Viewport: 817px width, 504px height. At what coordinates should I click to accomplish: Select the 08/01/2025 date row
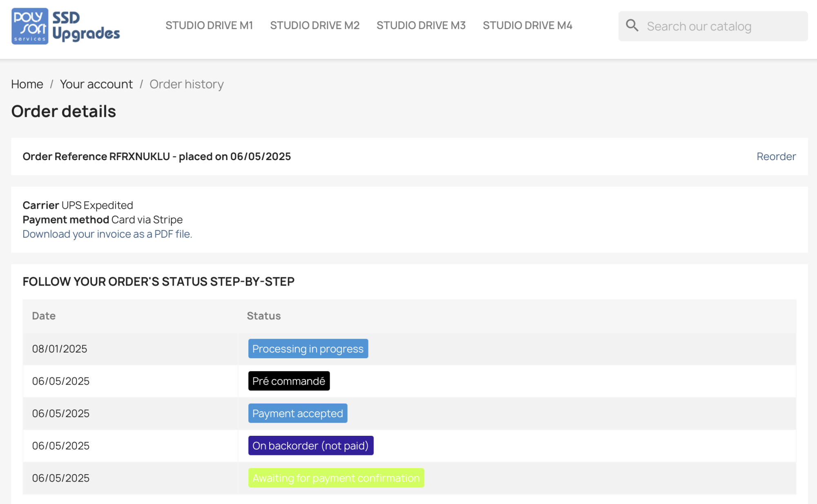pos(60,349)
